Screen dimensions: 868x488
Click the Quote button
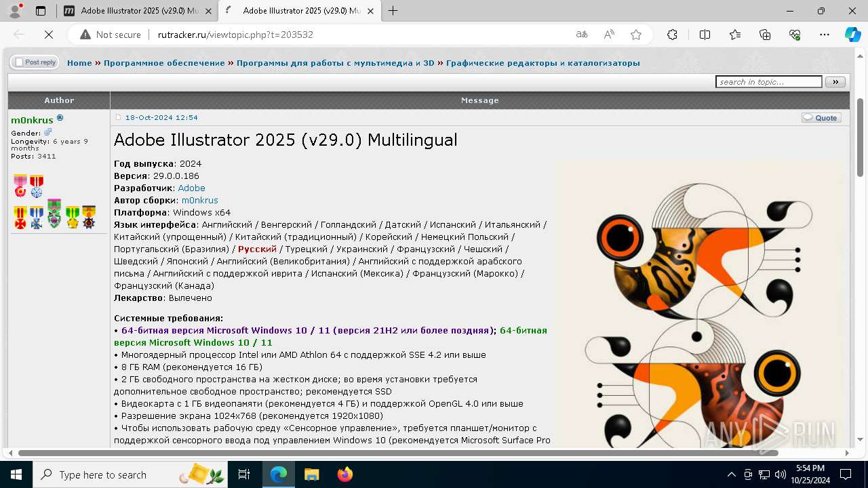pyautogui.click(x=821, y=118)
